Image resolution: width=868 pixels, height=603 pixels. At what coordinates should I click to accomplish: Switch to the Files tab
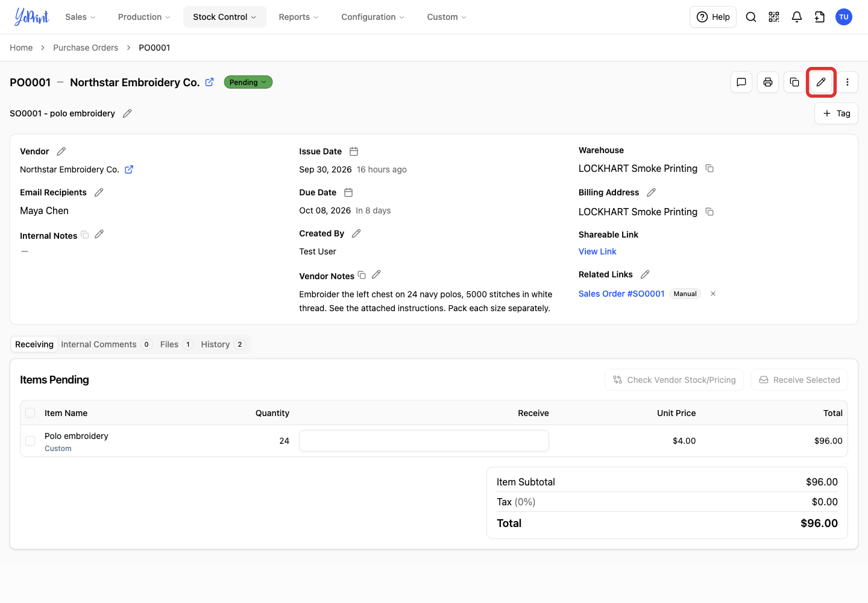point(176,344)
